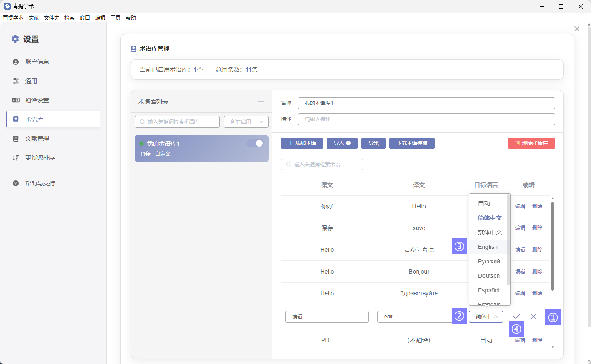591x364 pixels.
Task: Click the 输入关键词检索术语 search field
Action: click(322, 165)
